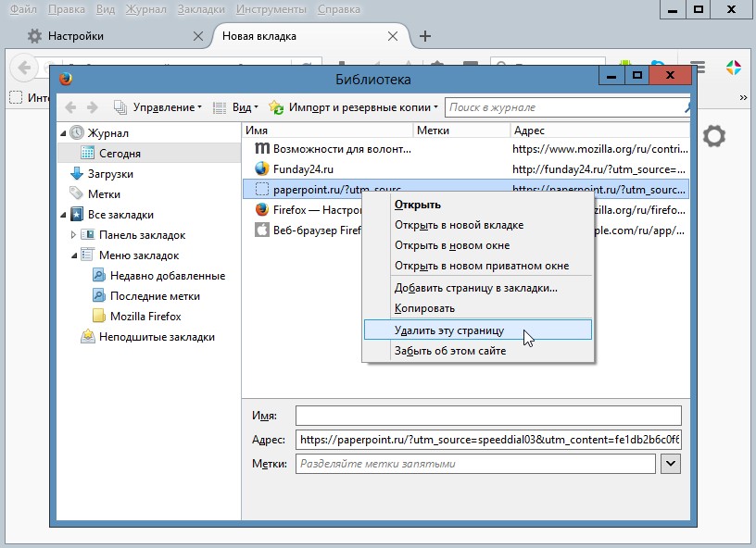This screenshot has width=756, height=548.
Task: Sort by the Адрес column header
Action: coord(599,131)
